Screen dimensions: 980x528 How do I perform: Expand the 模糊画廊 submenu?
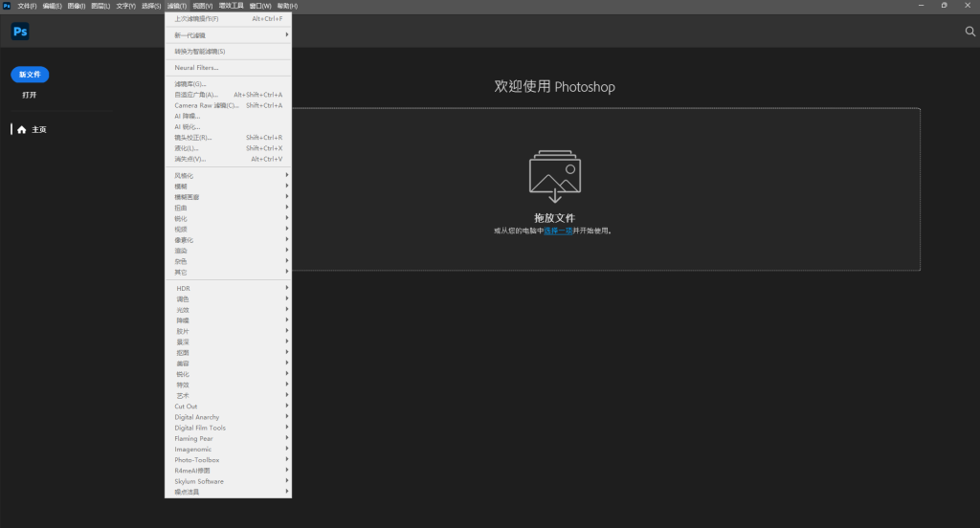point(228,197)
